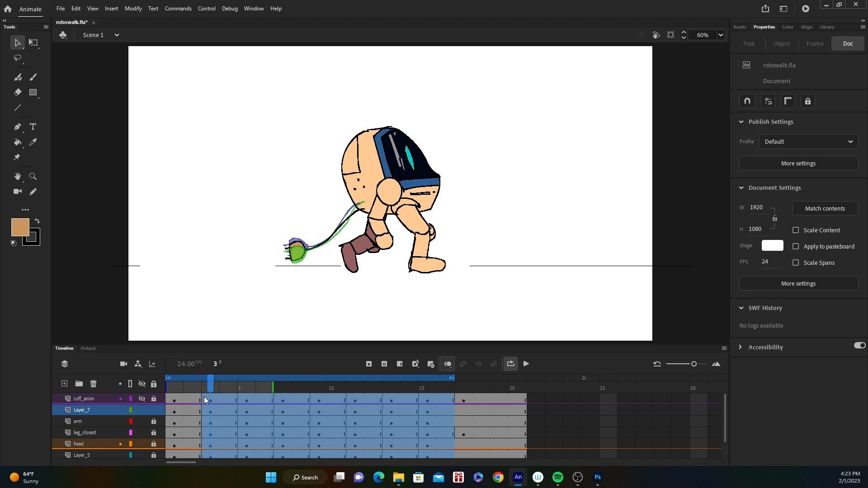This screenshot has width=868, height=488.
Task: Drag the timeline zoom slider
Action: [x=693, y=364]
